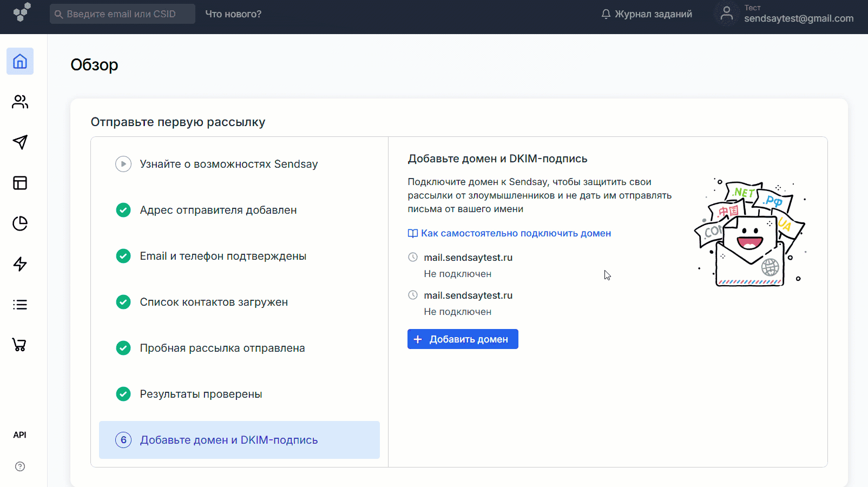Viewport: 868px width, 487px height.
Task: Open the task journal bell icon
Action: coord(605,14)
